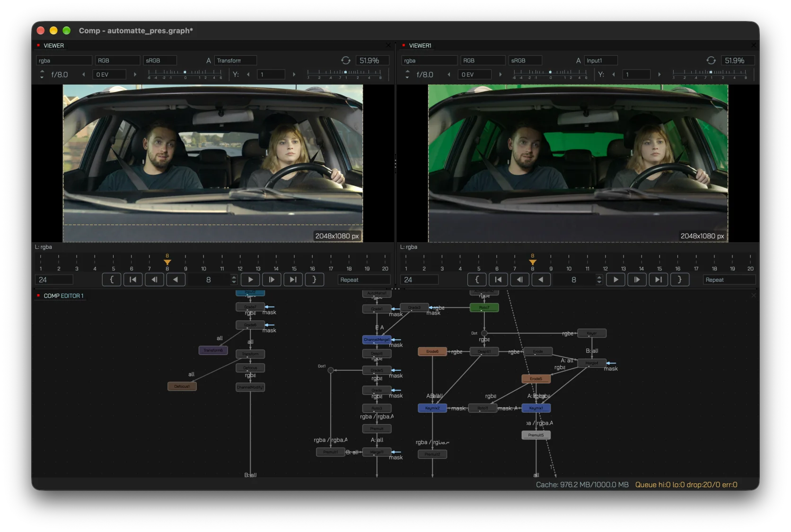Decrease gamma Y arrow in VIEWER1
The height and width of the screenshot is (532, 791).
point(614,74)
